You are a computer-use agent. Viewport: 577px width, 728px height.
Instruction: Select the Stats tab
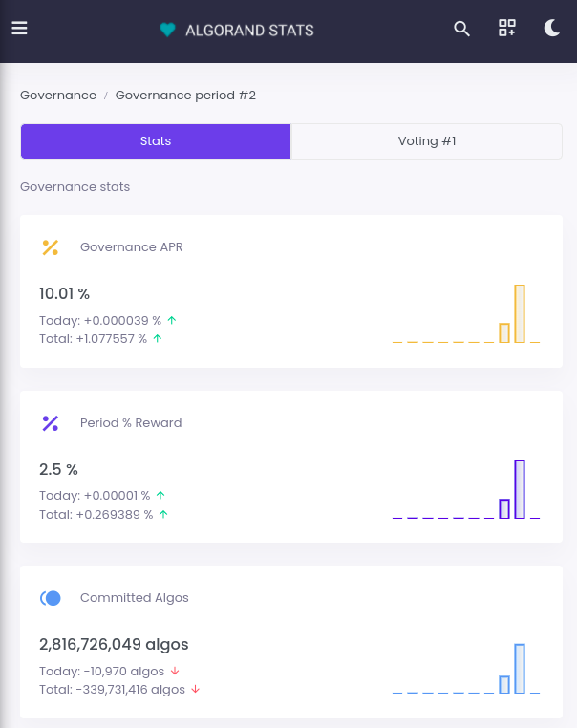[156, 141]
